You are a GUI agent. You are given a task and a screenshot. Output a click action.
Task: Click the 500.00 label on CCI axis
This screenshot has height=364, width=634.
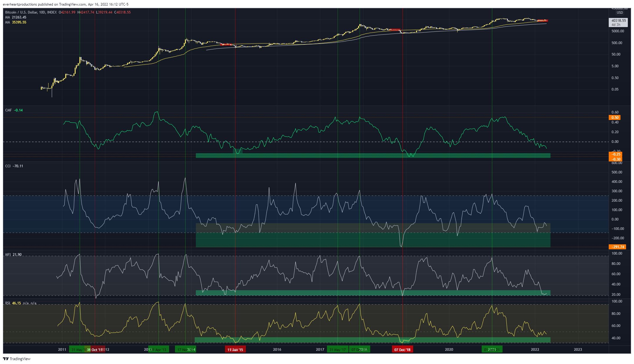[617, 172]
